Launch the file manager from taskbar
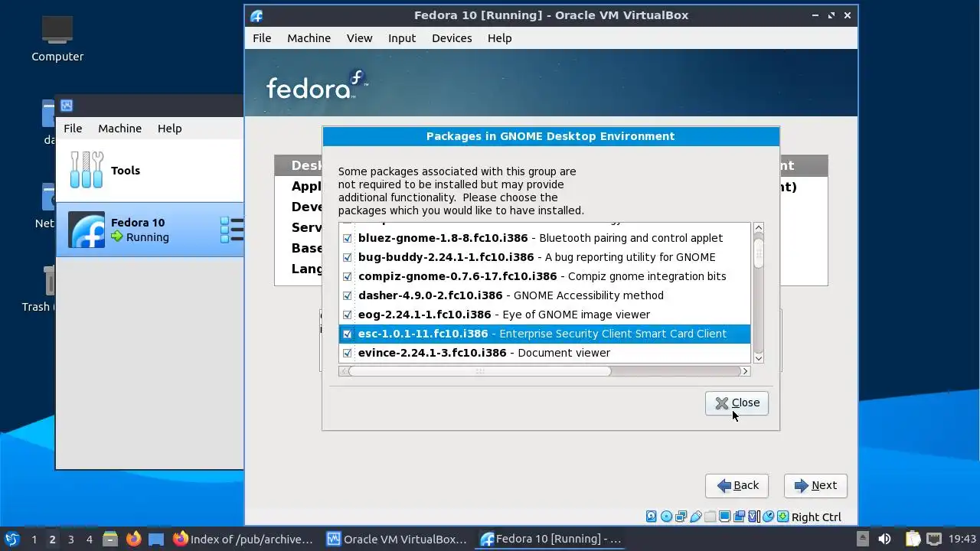Screen dimensions: 980x551 110,539
